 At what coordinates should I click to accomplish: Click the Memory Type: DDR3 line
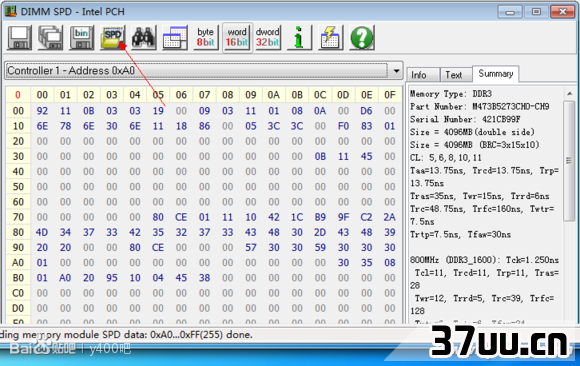coord(451,94)
